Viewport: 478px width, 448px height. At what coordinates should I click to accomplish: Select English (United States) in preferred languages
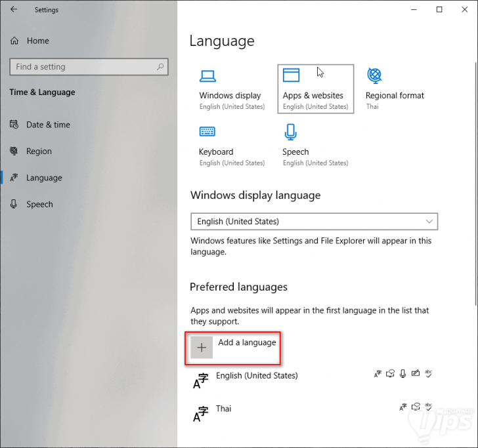click(x=257, y=375)
